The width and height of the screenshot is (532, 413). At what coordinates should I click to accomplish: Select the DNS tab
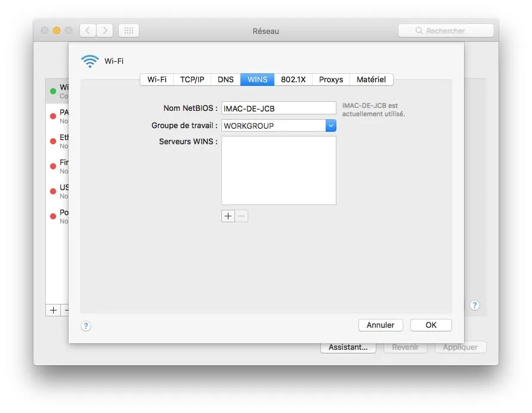click(225, 79)
